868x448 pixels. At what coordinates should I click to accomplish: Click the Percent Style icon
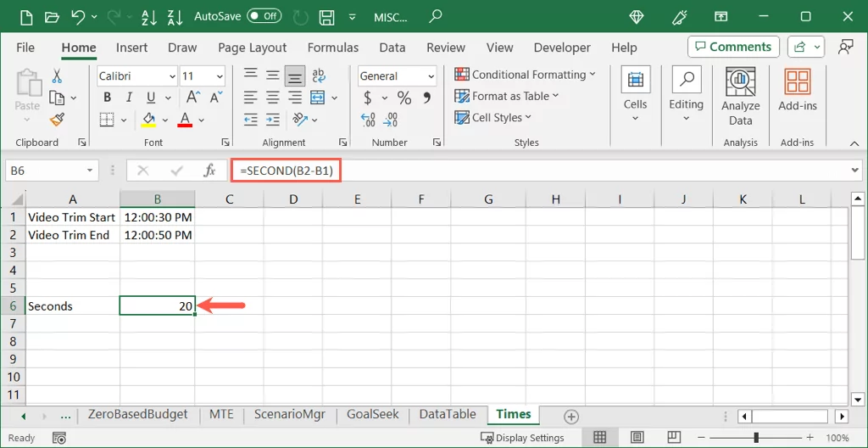404,98
